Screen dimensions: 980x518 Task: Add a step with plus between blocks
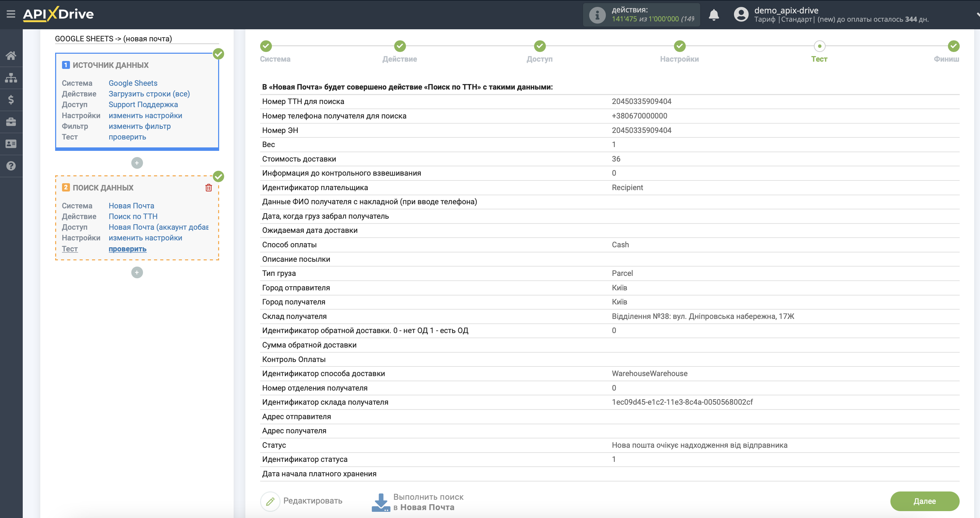point(137,163)
